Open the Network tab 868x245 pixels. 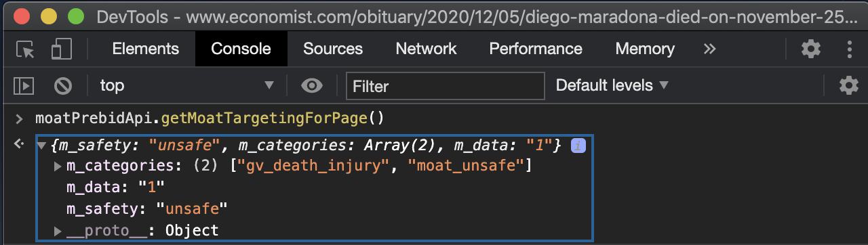click(x=426, y=49)
